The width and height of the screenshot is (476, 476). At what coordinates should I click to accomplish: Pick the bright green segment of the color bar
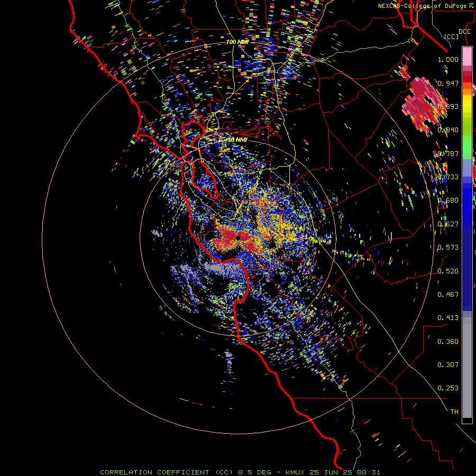467,144
